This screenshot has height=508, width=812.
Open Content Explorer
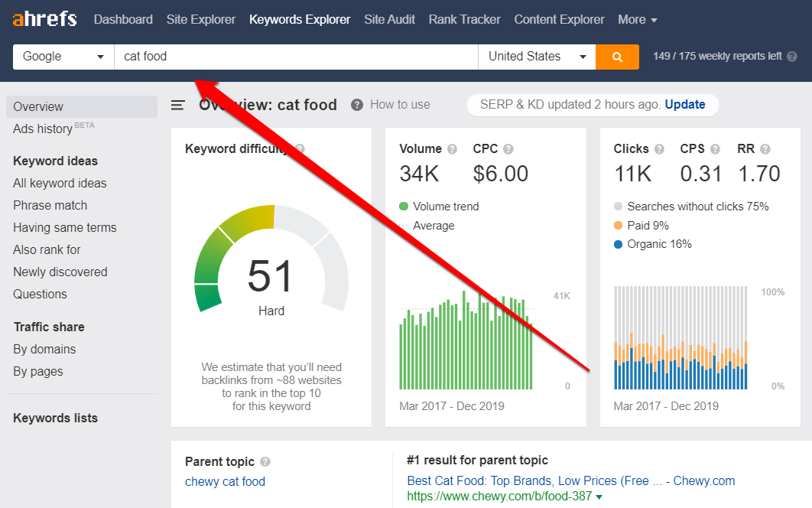click(559, 20)
